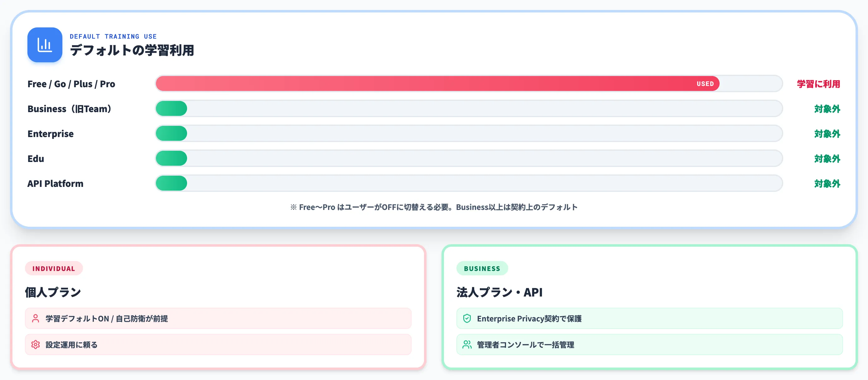Image resolution: width=868 pixels, height=380 pixels.
Task: Click 対象外 status in the Business row
Action: (827, 109)
